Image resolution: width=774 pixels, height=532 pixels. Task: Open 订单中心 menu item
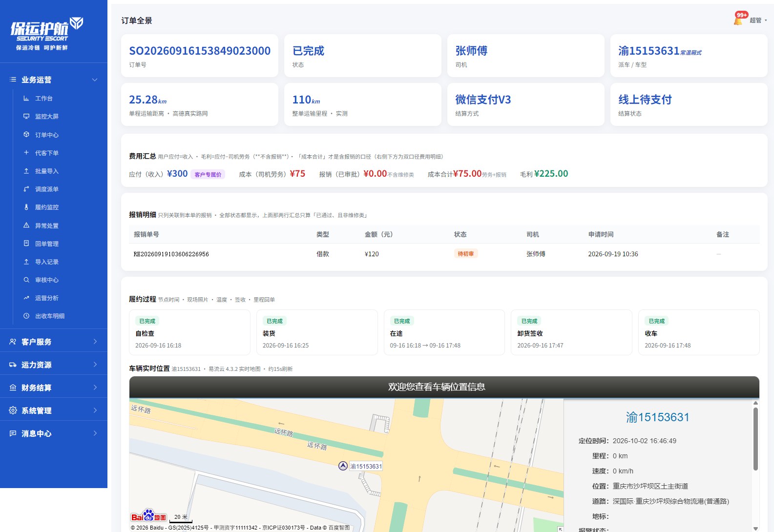(47, 135)
